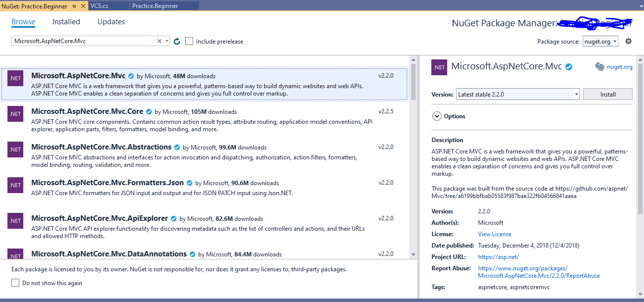Image resolution: width=644 pixels, height=302 pixels.
Task: Select Microsoft.AspNetCore.Mvc.Abstractions package row
Action: point(205,155)
